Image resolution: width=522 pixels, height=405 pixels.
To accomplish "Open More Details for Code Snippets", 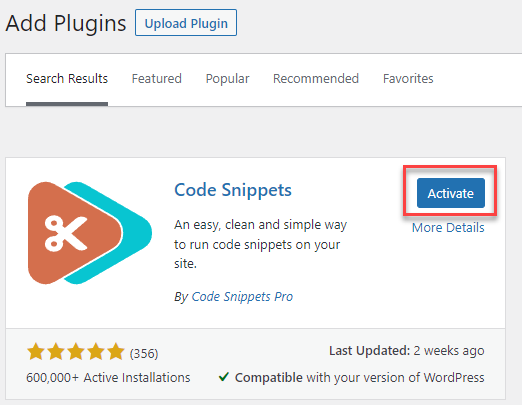I will pos(448,228).
